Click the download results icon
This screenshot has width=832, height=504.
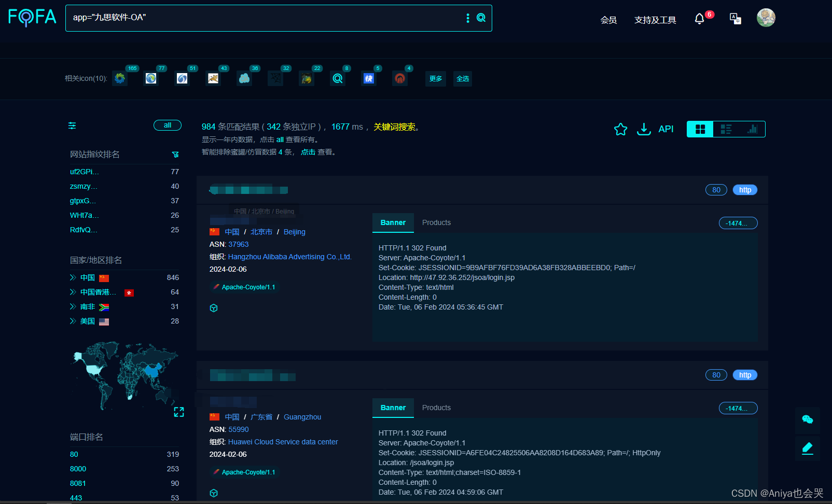pyautogui.click(x=644, y=129)
